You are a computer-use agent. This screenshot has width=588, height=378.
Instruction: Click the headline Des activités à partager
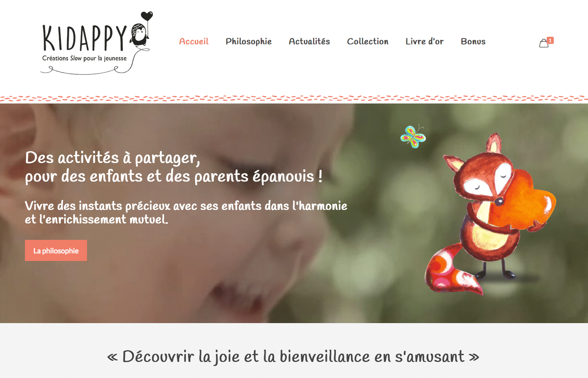(x=112, y=158)
